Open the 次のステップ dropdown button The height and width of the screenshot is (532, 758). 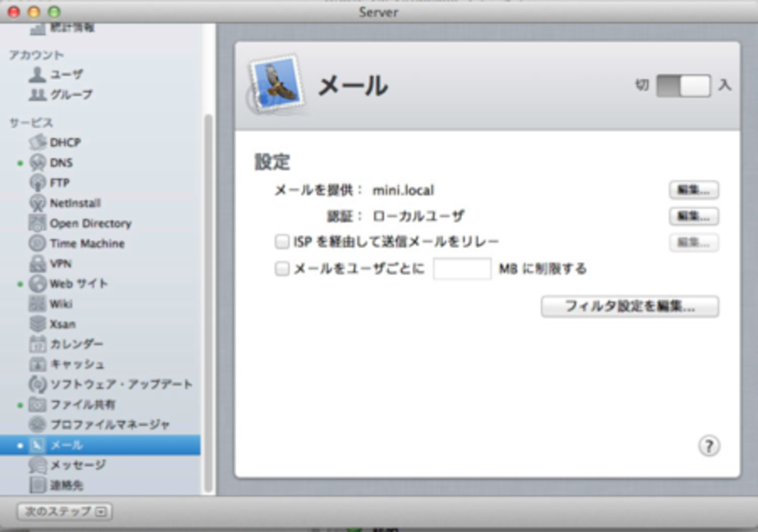coord(65,512)
